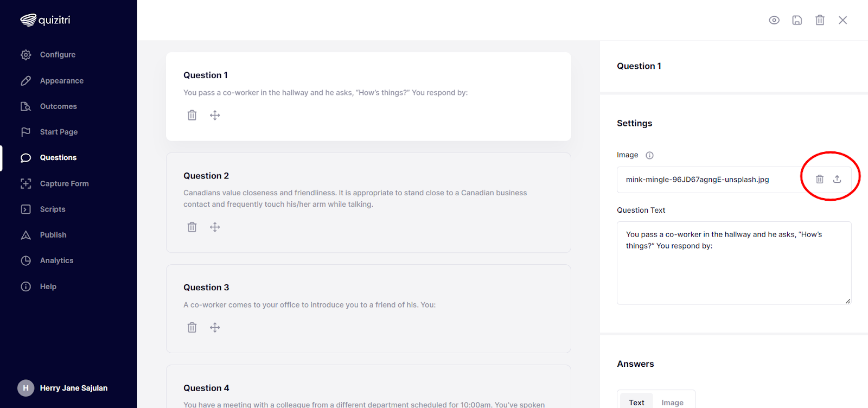Delete Question 3 card

(192, 327)
